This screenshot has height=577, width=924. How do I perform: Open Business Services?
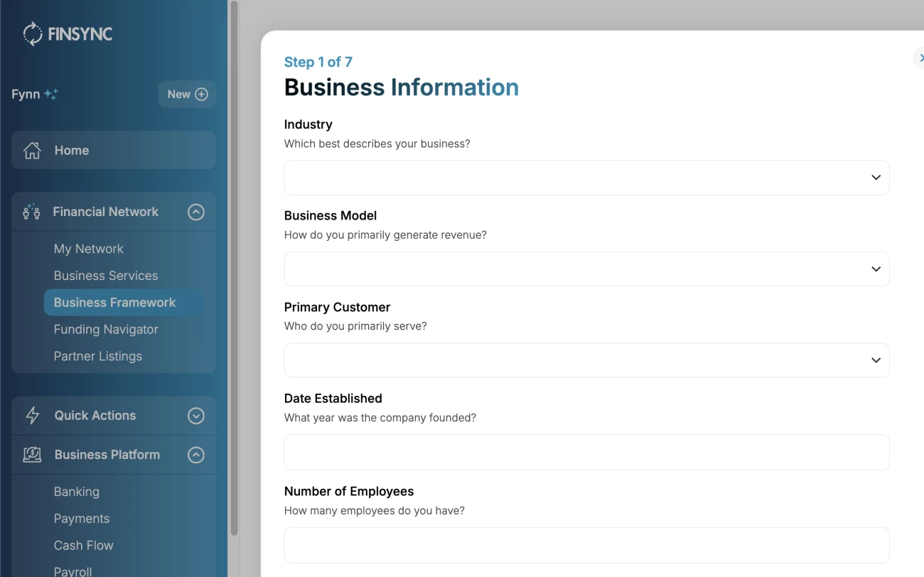pos(106,276)
